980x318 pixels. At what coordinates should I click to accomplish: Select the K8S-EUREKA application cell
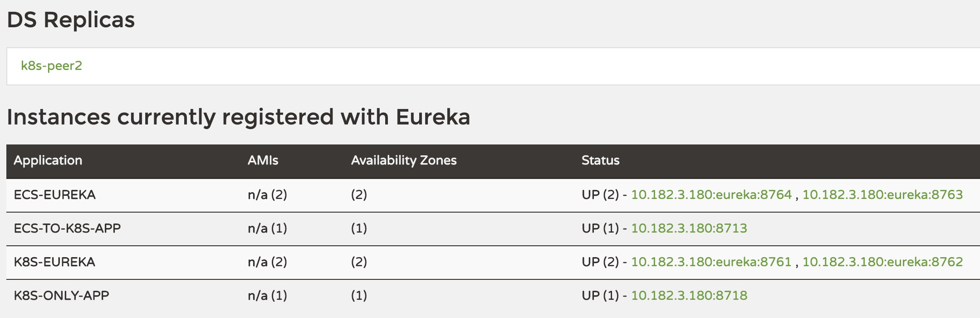pyautogui.click(x=54, y=262)
